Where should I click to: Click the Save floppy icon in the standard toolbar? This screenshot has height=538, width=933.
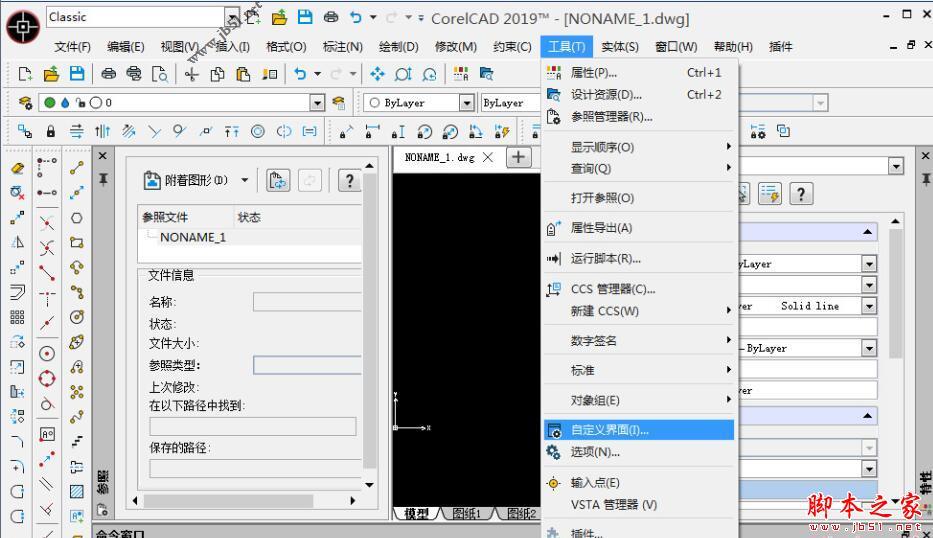click(x=77, y=74)
